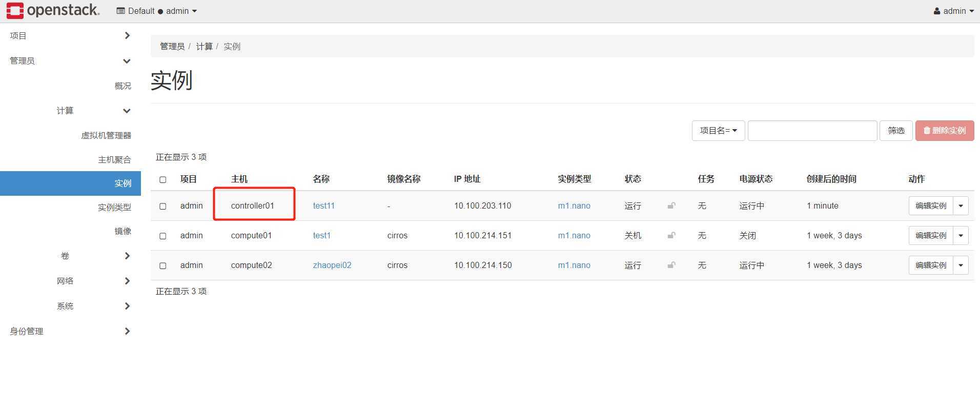Click the 关机 status cell
The height and width of the screenshot is (412, 980).
[633, 235]
